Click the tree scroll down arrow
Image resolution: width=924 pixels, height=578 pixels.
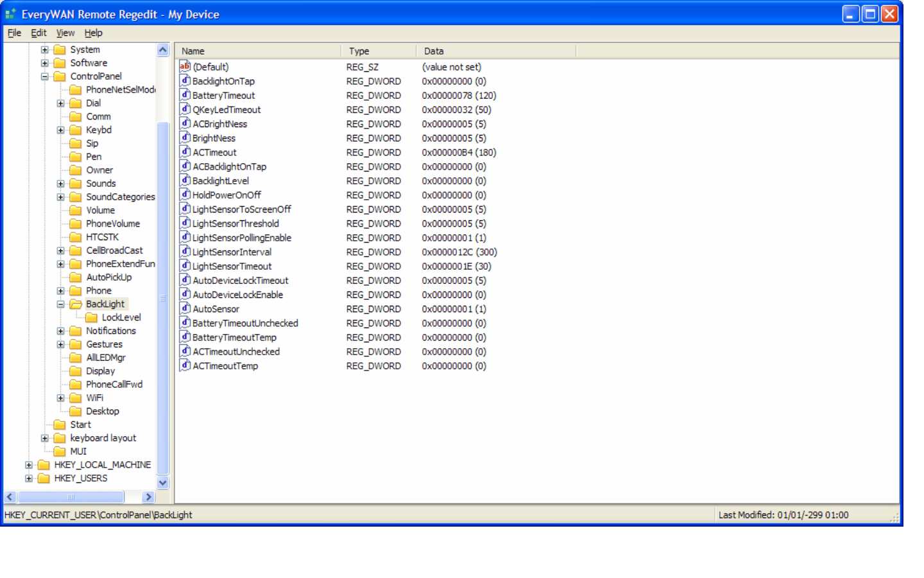point(162,483)
